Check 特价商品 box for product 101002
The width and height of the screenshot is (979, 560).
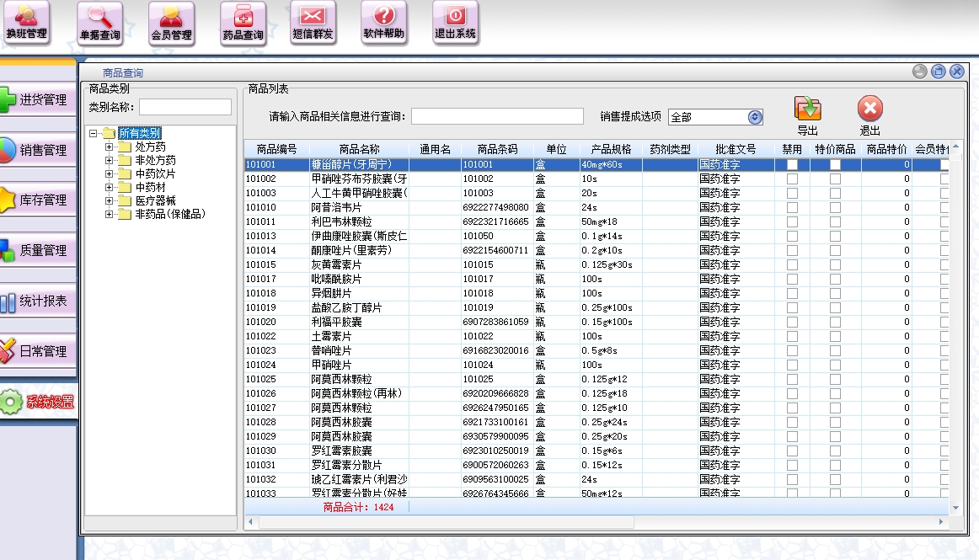[x=835, y=179]
